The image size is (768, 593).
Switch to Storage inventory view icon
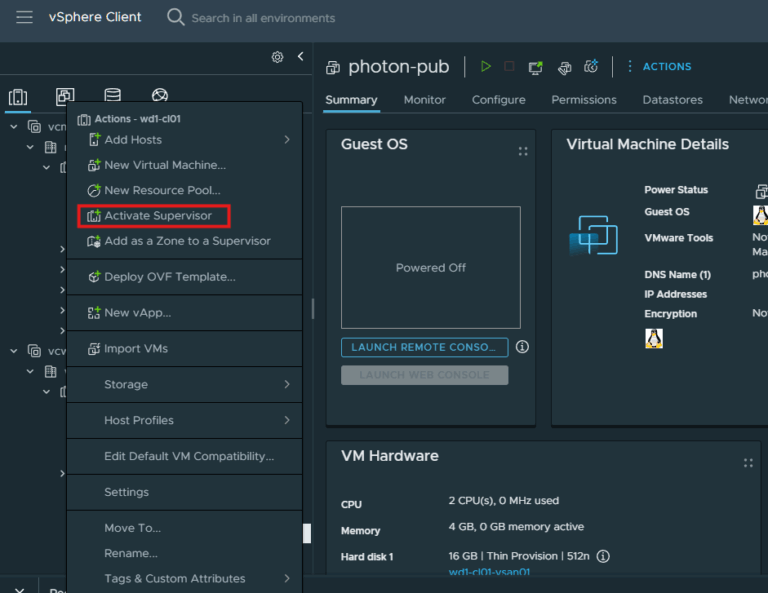(x=113, y=95)
